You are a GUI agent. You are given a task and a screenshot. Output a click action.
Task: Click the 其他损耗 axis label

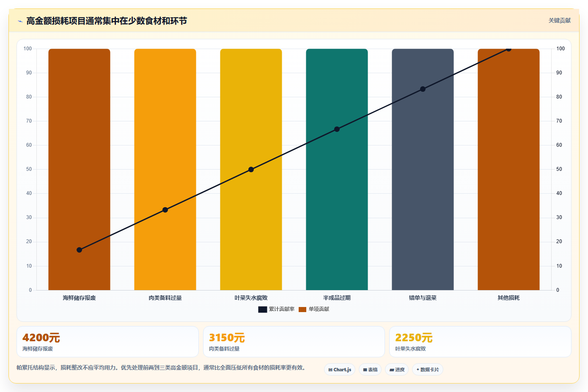click(x=508, y=298)
